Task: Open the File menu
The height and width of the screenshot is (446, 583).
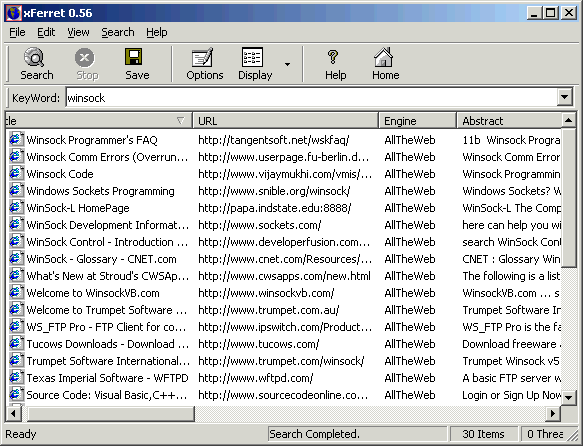Action: 17,32
